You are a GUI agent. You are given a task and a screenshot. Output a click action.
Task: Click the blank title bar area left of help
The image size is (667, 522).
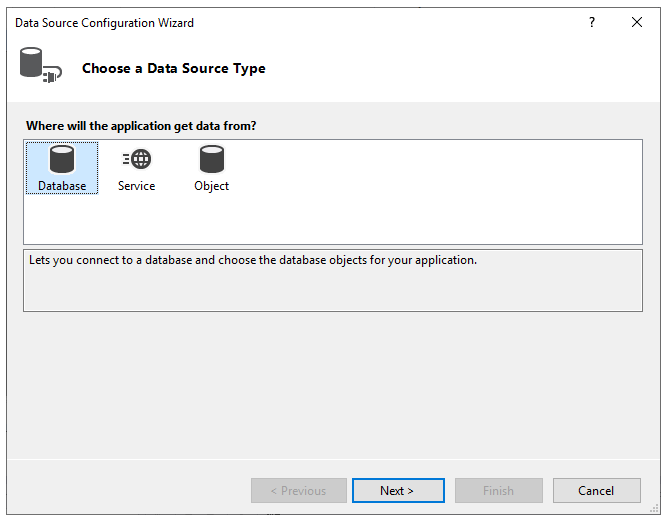tap(400, 22)
